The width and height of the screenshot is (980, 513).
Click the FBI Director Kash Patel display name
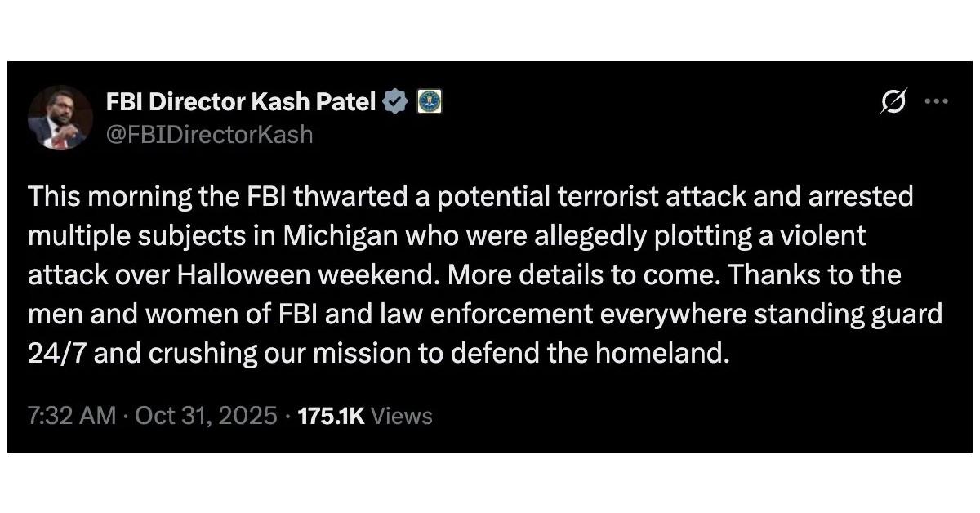[x=241, y=101]
